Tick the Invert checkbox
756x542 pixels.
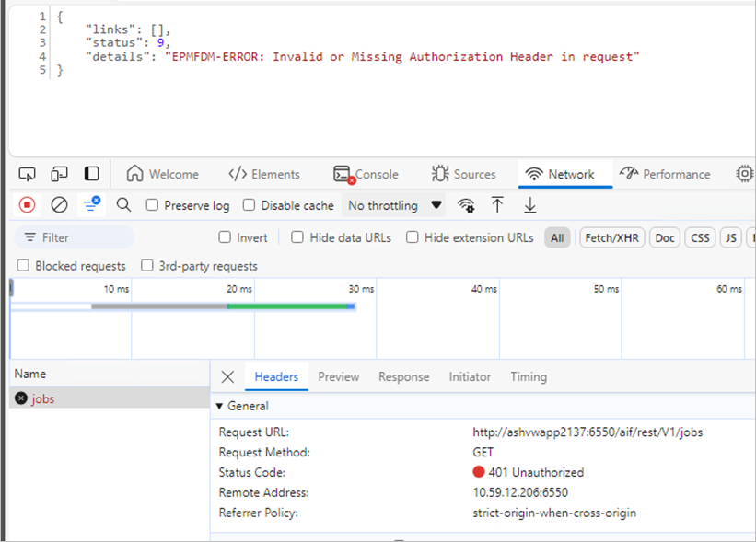coord(225,237)
